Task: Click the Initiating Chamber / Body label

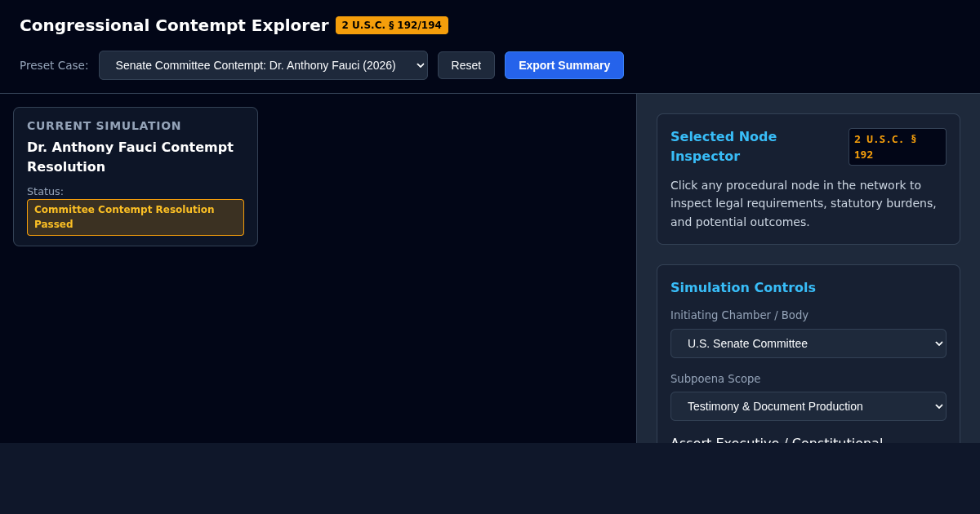Action: tap(739, 315)
